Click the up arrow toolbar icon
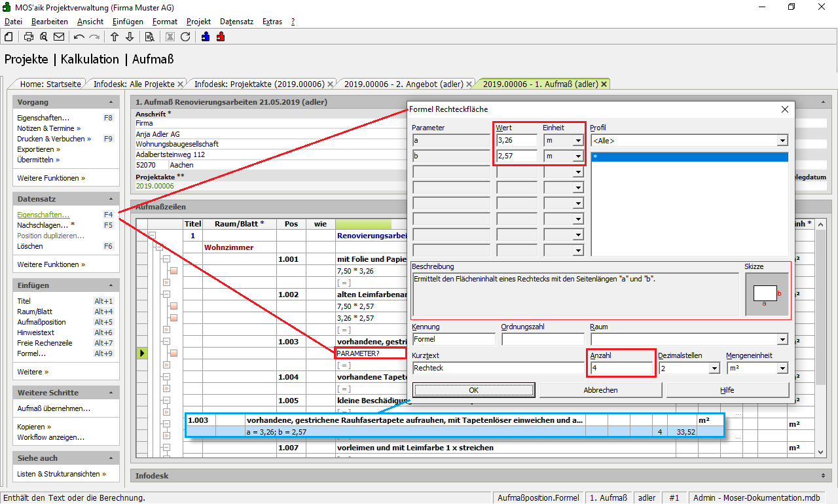 (115, 37)
